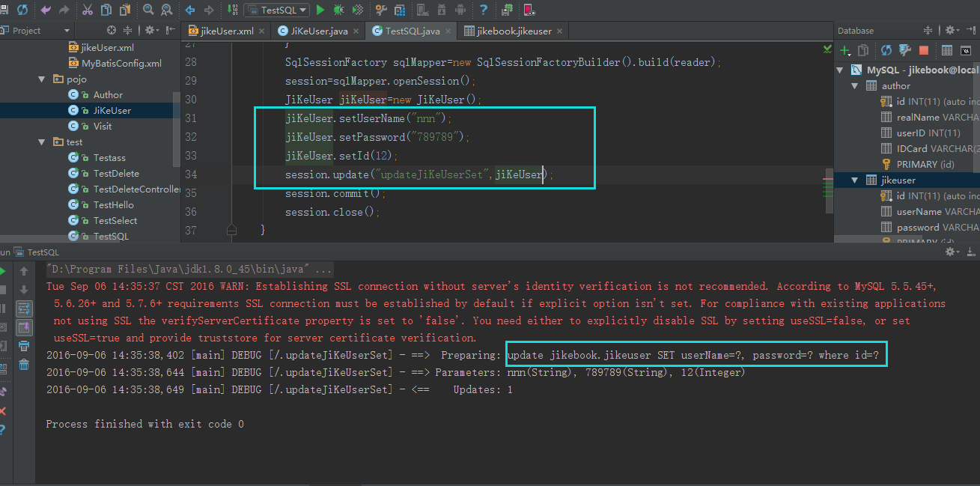Hide the Project panel
Viewport: 980px width, 486px height.
point(169,30)
